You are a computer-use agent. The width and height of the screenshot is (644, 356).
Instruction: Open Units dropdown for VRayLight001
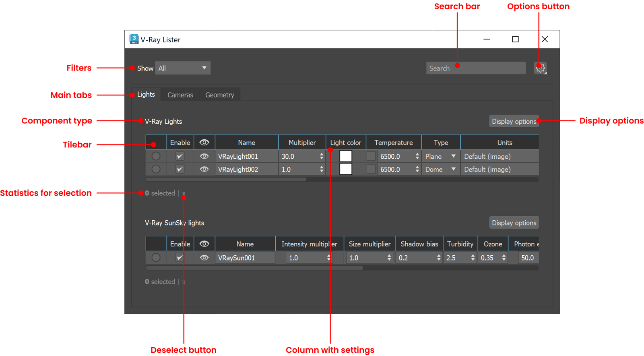point(500,156)
